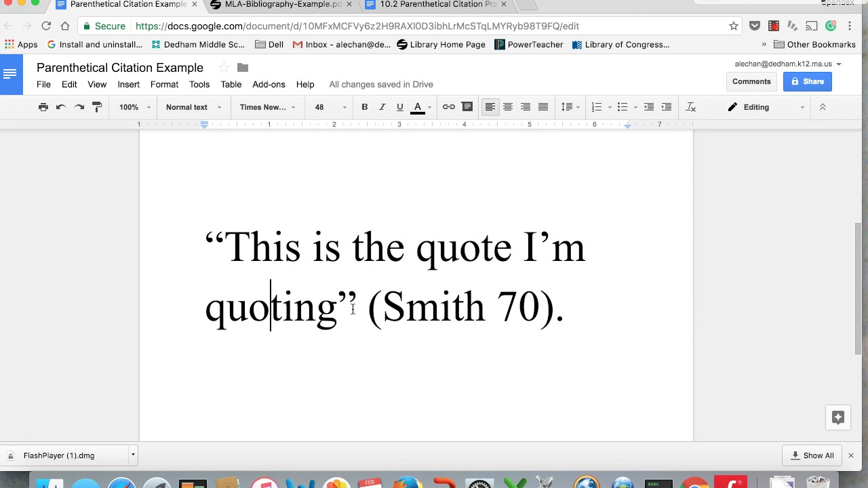868x488 pixels.
Task: Open the Tools menu
Action: [199, 84]
